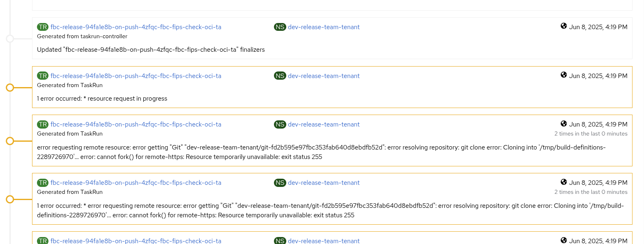The width and height of the screenshot is (644, 244).
Task: Click TR badge in 'resource request in progress' event
Action: (x=43, y=76)
